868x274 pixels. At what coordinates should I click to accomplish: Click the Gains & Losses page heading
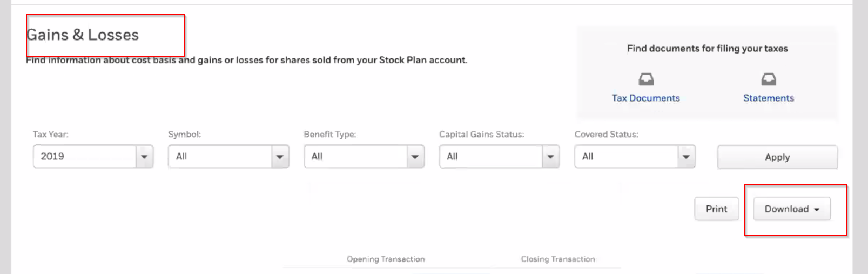point(83,35)
